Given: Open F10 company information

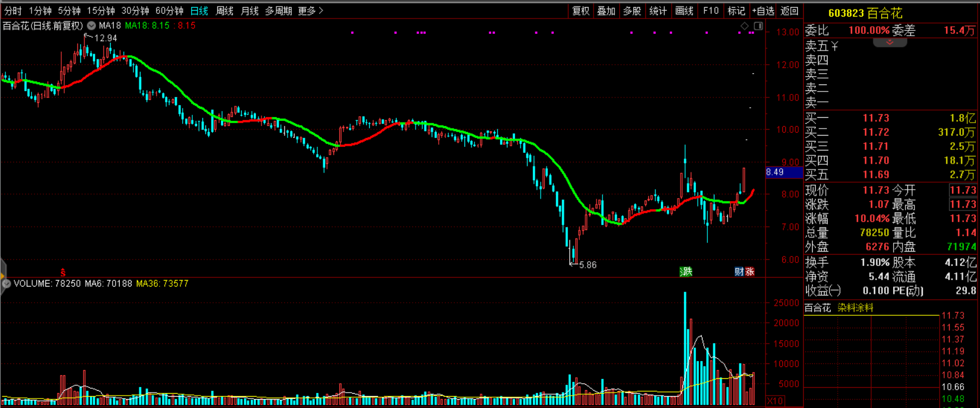Looking at the screenshot, I should pos(710,11).
